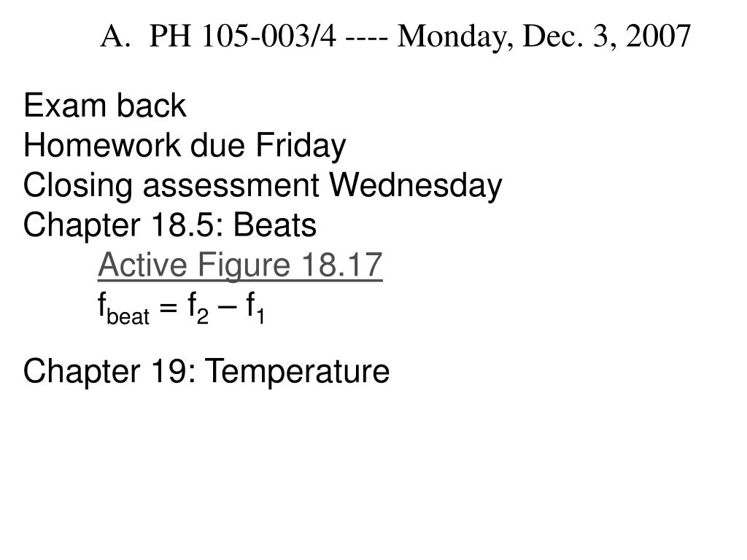The image size is (747, 560).
Task: Open the Active Figure 18.17 link
Action: (x=240, y=265)
